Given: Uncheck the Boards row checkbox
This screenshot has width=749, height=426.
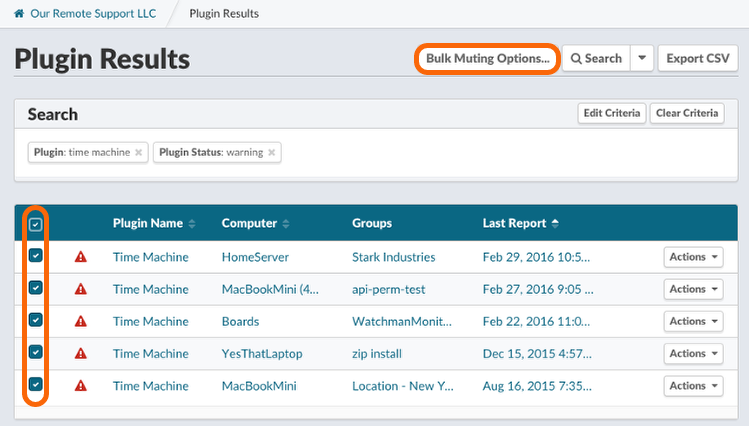Looking at the screenshot, I should (x=36, y=320).
